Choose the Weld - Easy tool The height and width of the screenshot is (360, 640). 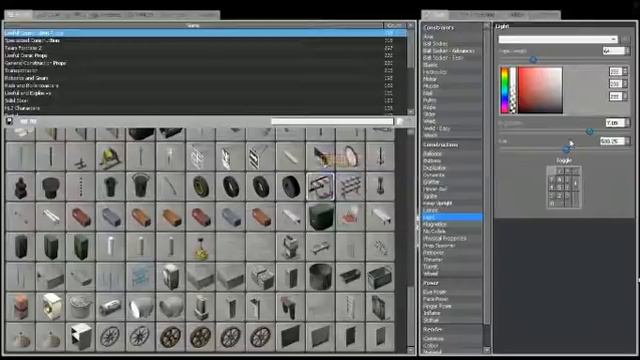[x=451, y=129]
